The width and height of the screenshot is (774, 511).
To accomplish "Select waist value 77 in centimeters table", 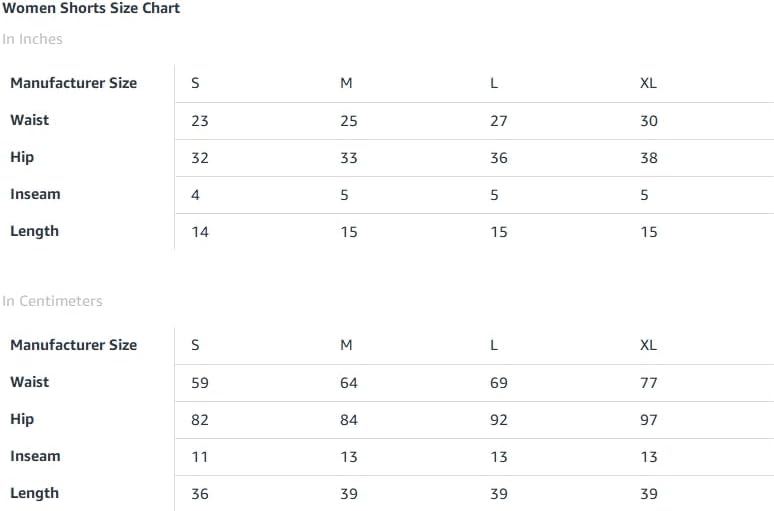I will (x=649, y=383).
